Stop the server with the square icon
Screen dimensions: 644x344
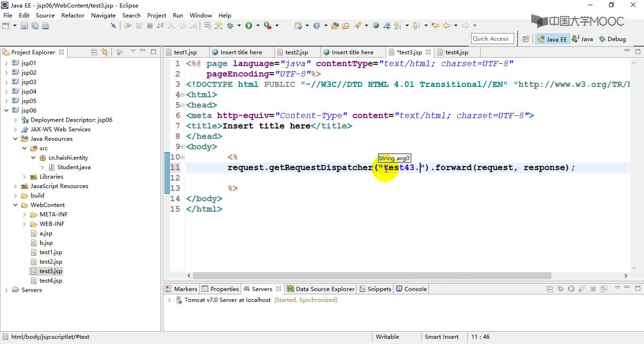[593, 289]
